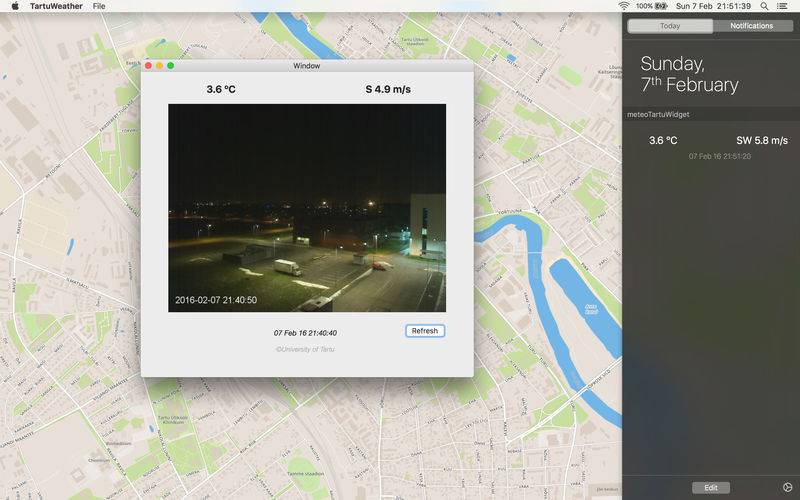Maximize the window with green button
Viewport: 800px width, 500px height.
pos(170,66)
